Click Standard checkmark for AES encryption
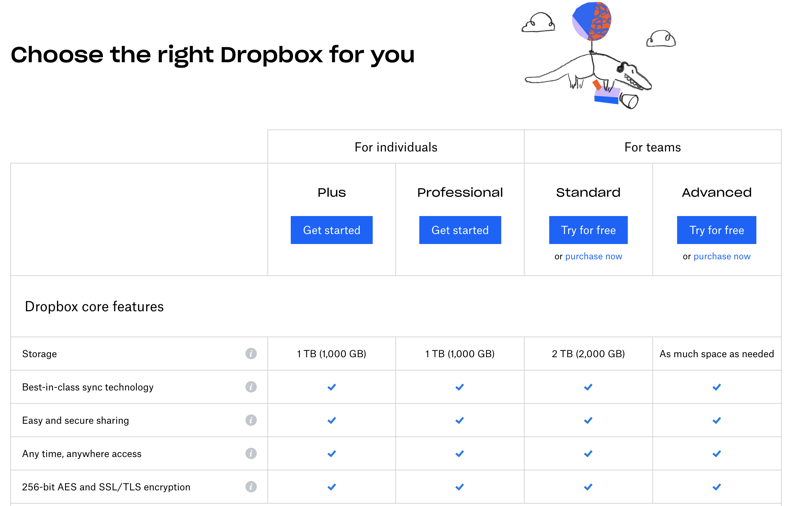 [588, 487]
